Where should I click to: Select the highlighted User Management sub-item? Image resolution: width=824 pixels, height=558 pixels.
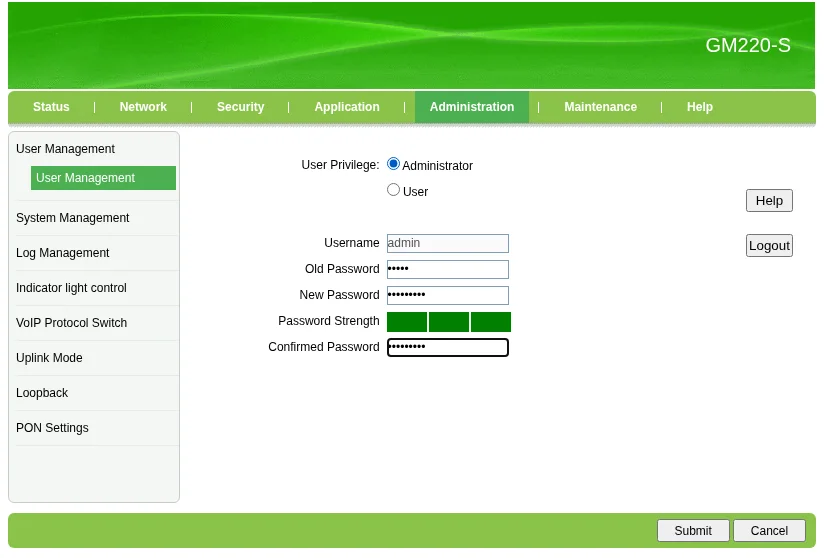point(103,178)
